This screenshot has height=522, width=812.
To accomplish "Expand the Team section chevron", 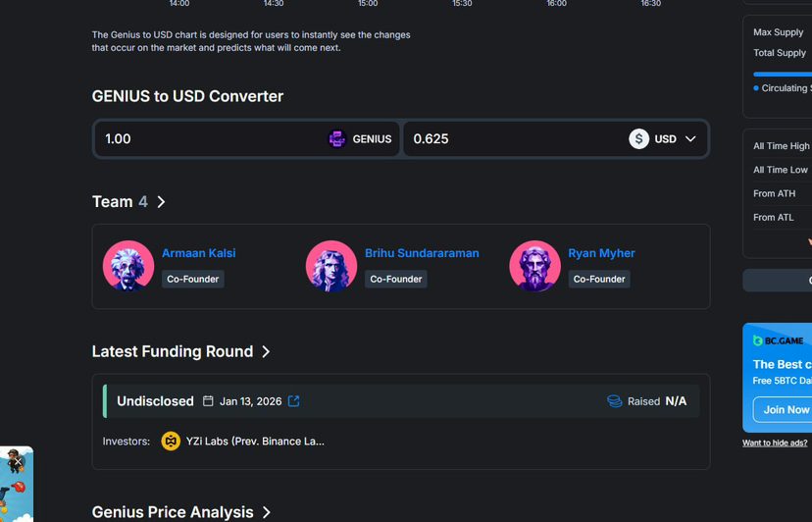I will point(162,202).
